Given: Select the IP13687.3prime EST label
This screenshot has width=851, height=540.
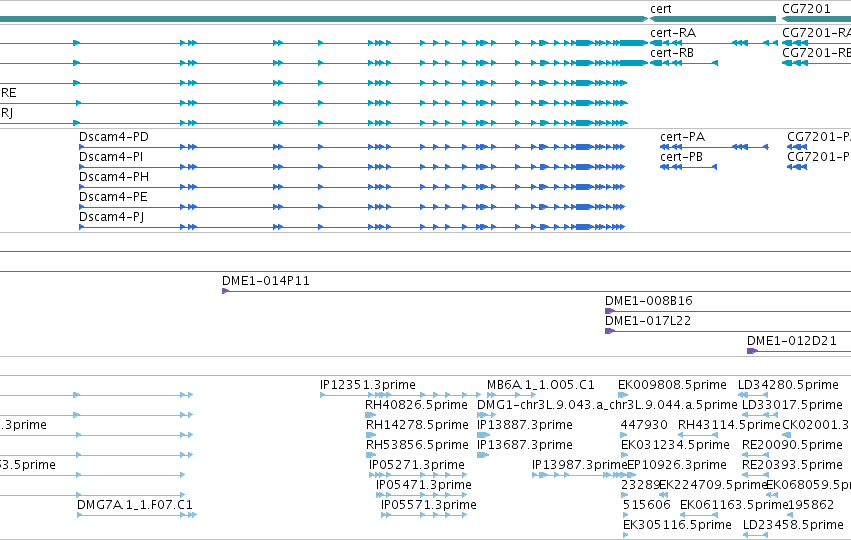Looking at the screenshot, I should pyautogui.click(x=525, y=445).
